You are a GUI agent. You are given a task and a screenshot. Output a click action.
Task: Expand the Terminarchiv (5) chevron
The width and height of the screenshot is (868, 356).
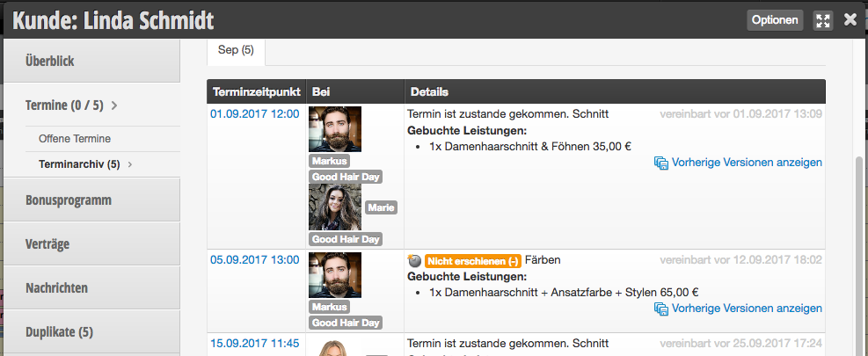(130, 164)
